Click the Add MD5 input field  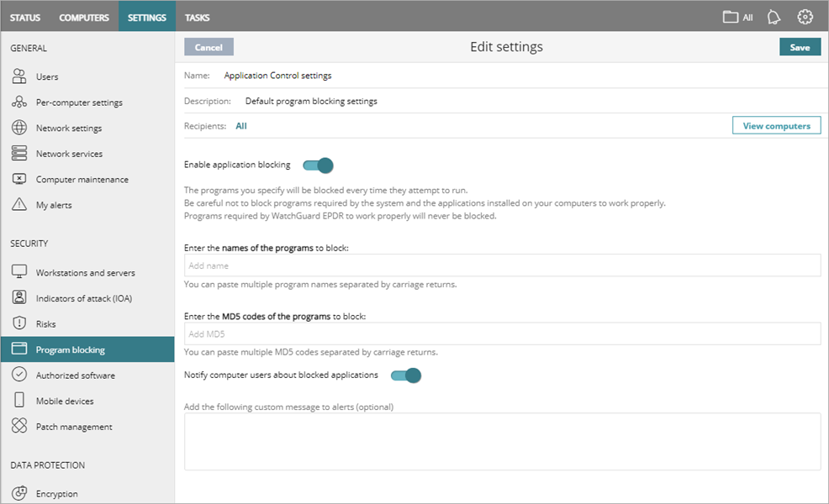pos(502,334)
